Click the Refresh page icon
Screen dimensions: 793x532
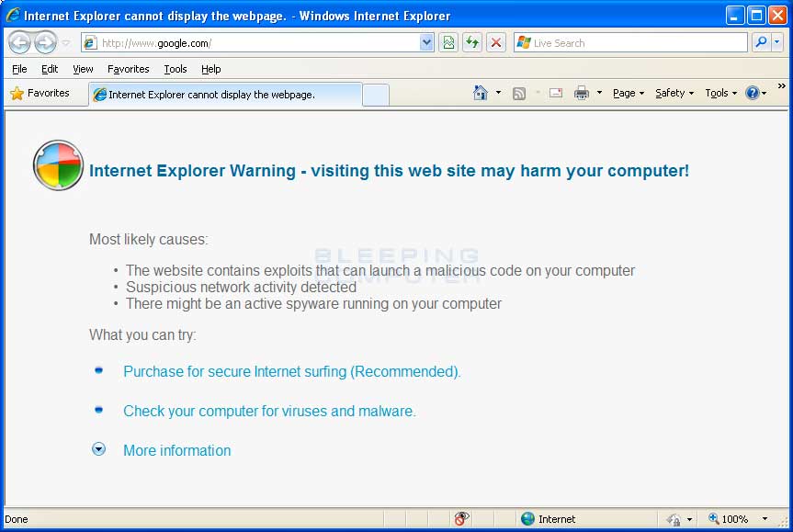point(472,42)
